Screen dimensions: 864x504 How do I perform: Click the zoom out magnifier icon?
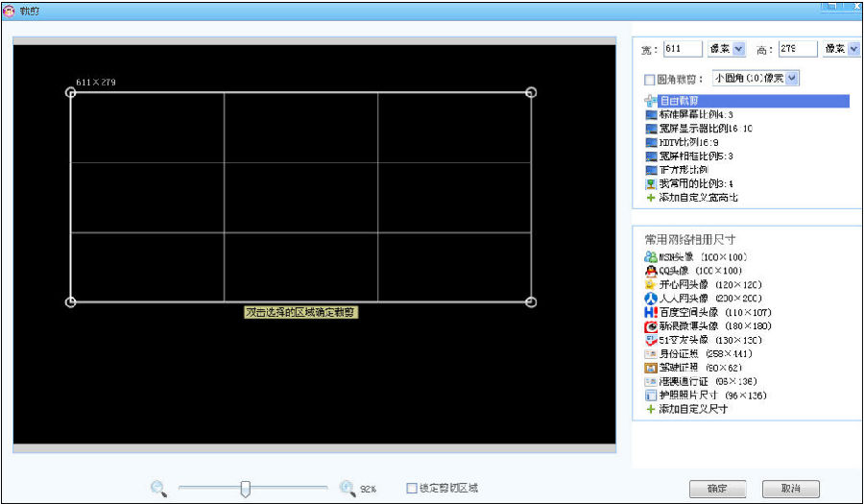click(158, 489)
